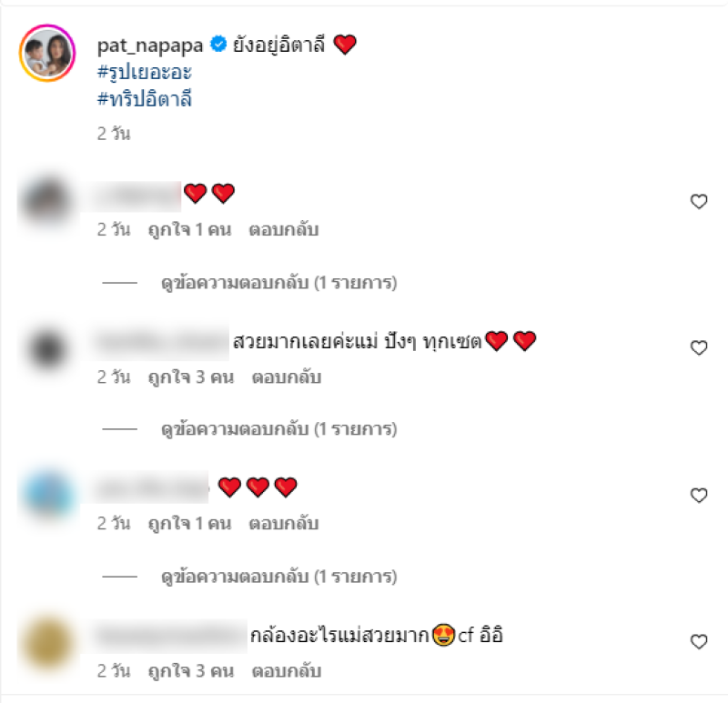Like the 'สวยมากเลยค่ะแม่' comment with heart icon

pyautogui.click(x=699, y=347)
